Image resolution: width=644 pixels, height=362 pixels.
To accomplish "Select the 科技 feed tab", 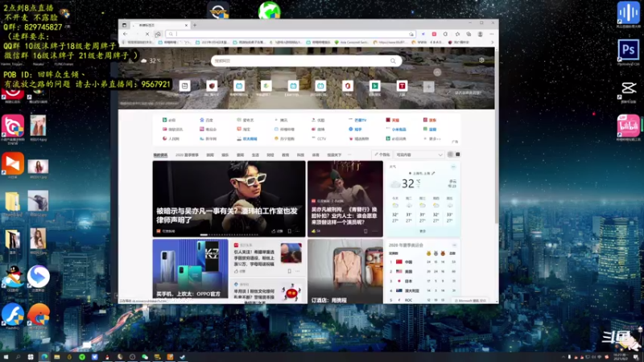I will pyautogui.click(x=300, y=155).
